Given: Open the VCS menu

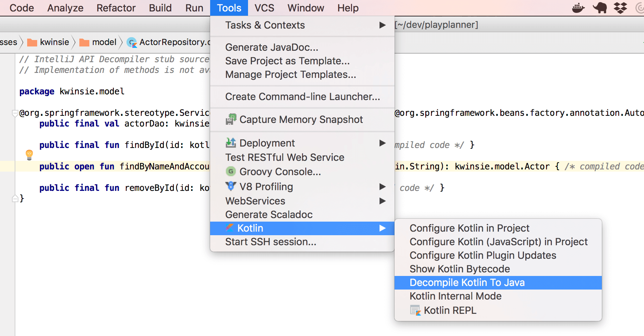Looking at the screenshot, I should [x=264, y=8].
